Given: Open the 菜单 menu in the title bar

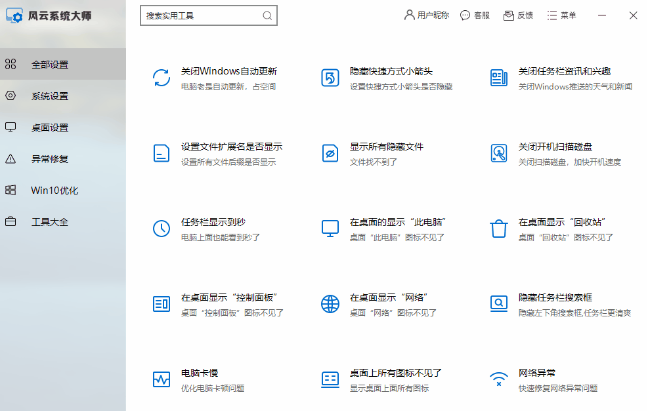Looking at the screenshot, I should [562, 16].
